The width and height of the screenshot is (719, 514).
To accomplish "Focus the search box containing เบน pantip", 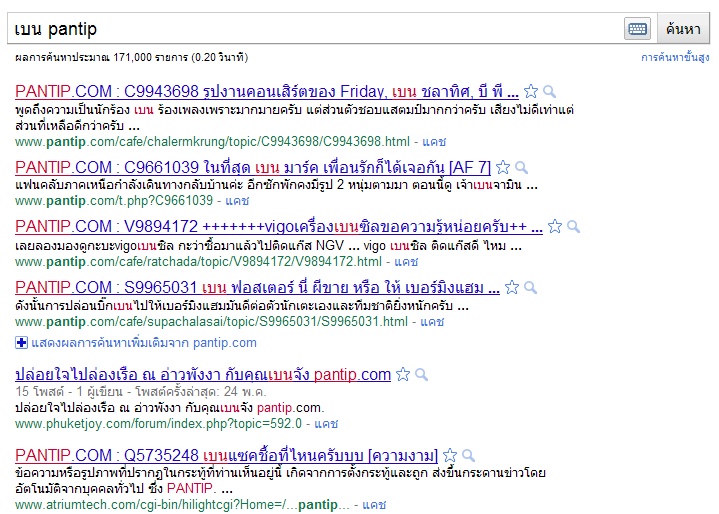I will [315, 29].
